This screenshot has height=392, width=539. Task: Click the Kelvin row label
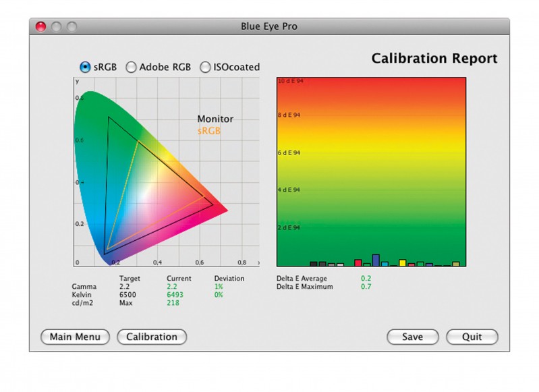(82, 295)
